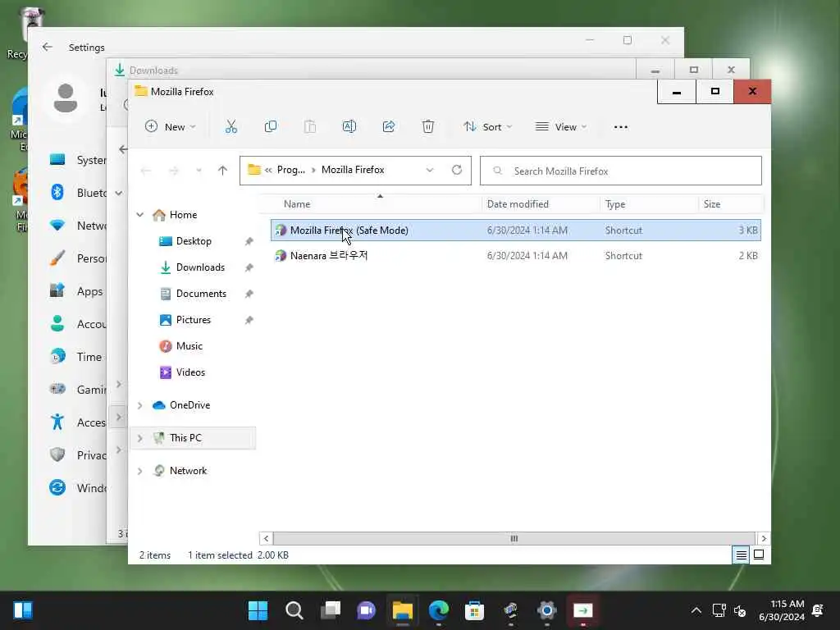Image resolution: width=840 pixels, height=630 pixels.
Task: Open notifications bell in system tray
Action: (x=818, y=610)
